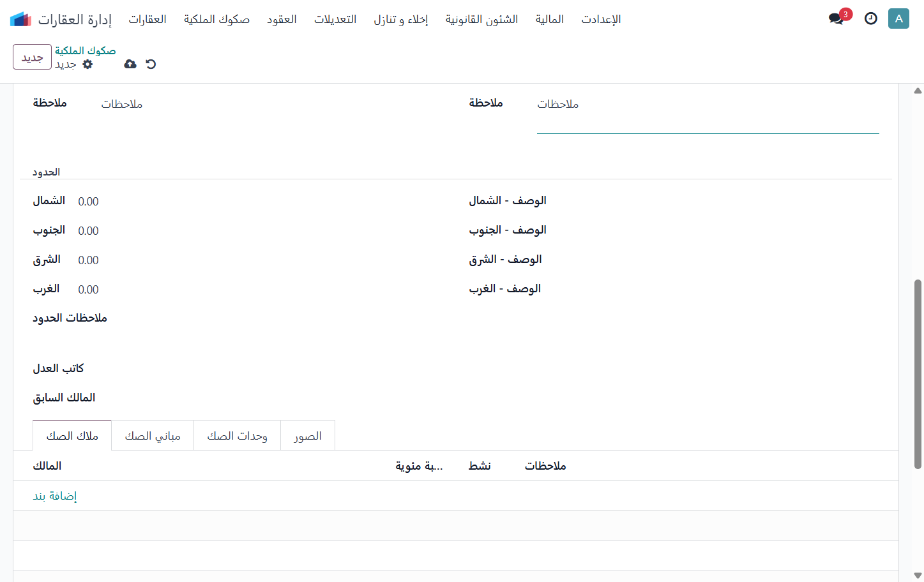The image size is (924, 582).
Task: Open the الشئون القانونية menu
Action: [x=482, y=19]
